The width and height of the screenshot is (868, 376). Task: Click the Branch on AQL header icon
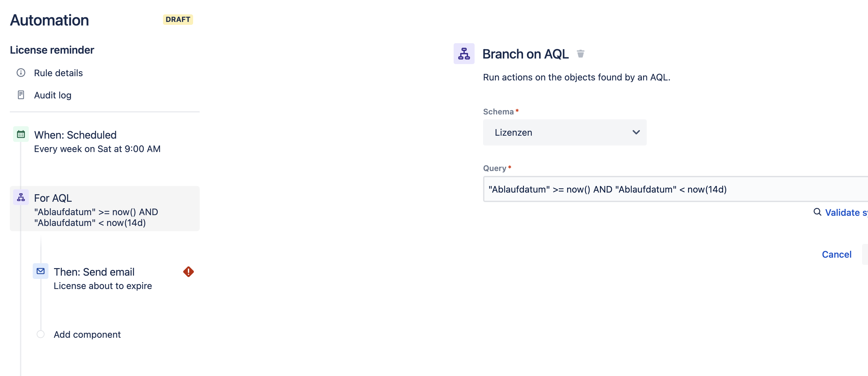(x=464, y=54)
